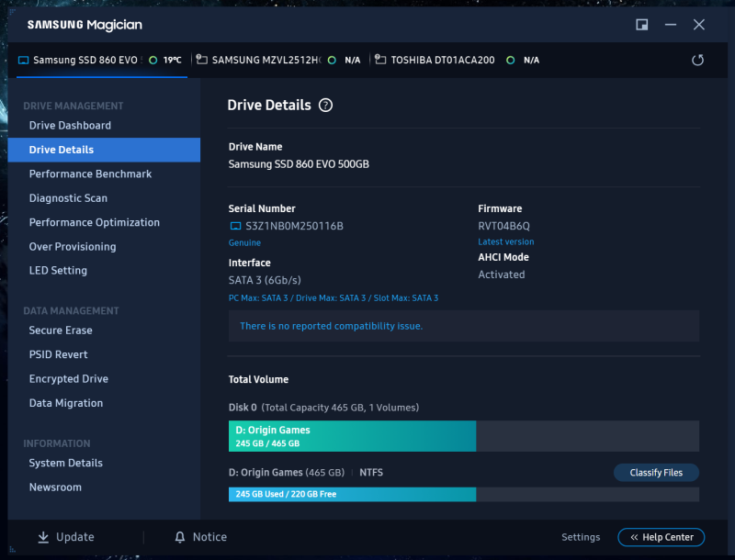This screenshot has height=560, width=735.
Task: Click the compact mode window icon
Action: click(642, 25)
